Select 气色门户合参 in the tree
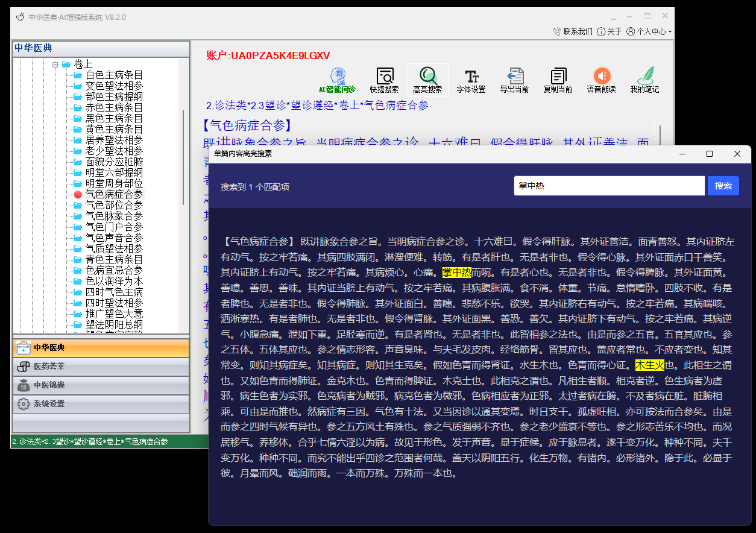Screen dimensions: 756x533 [114, 227]
